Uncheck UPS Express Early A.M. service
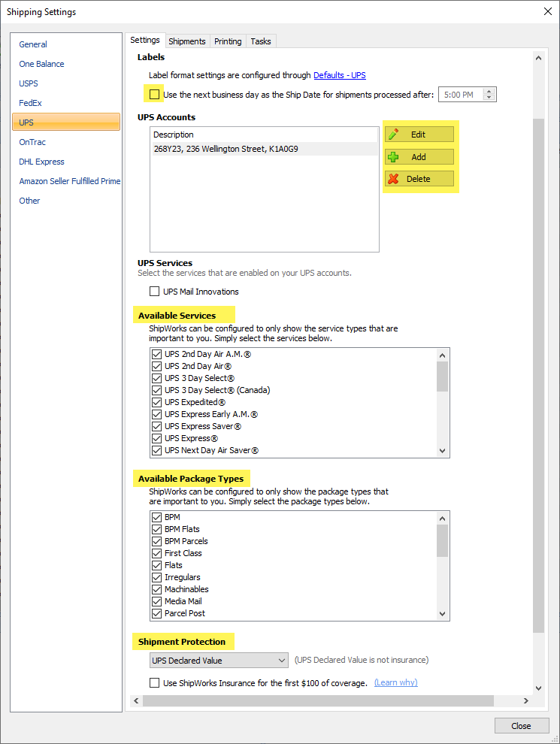The height and width of the screenshot is (744, 560). 156,414
